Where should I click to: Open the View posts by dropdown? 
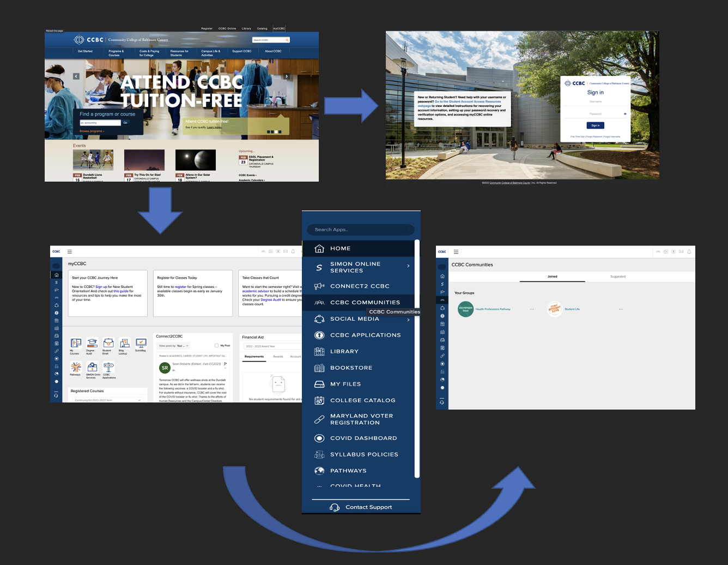[174, 346]
